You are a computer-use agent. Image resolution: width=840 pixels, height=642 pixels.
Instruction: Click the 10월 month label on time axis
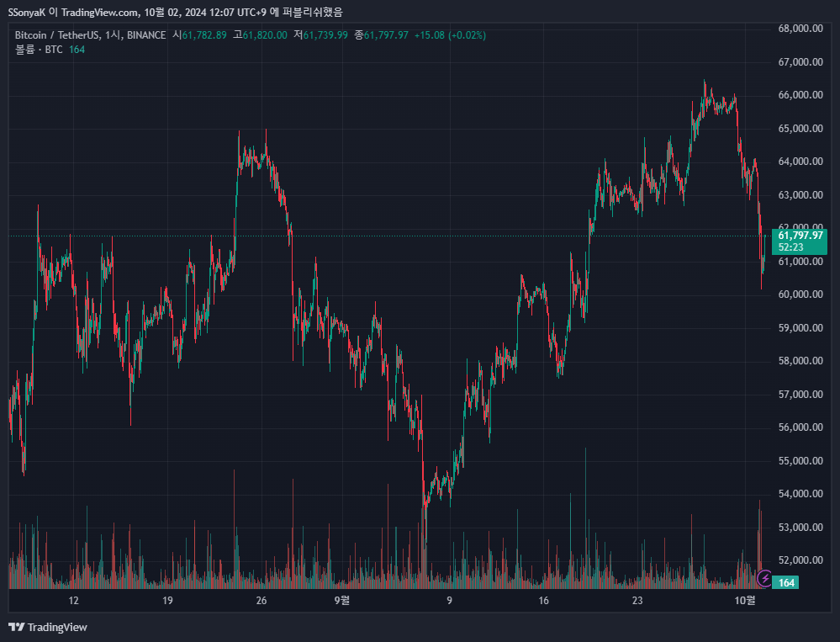[x=745, y=600]
